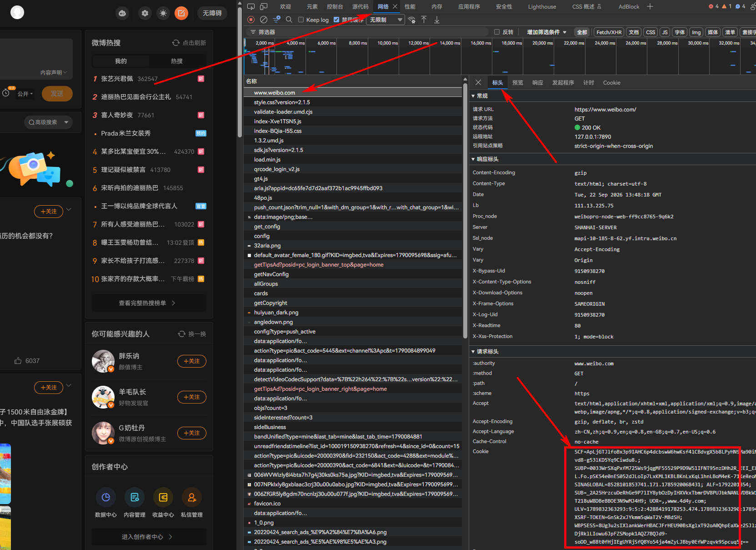Screen dimensions: 756x550
Task: Switch to the 预览 tab
Action: point(517,83)
